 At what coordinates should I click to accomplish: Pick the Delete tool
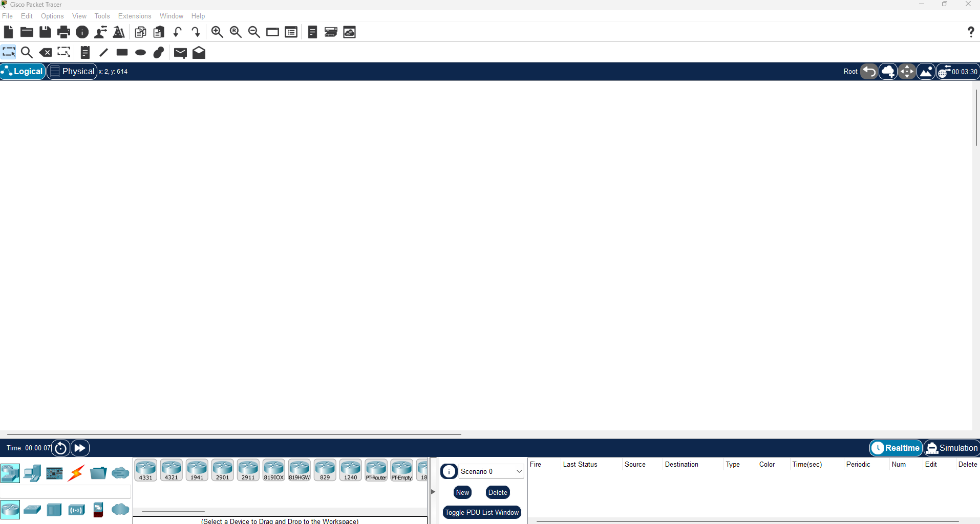(46, 52)
